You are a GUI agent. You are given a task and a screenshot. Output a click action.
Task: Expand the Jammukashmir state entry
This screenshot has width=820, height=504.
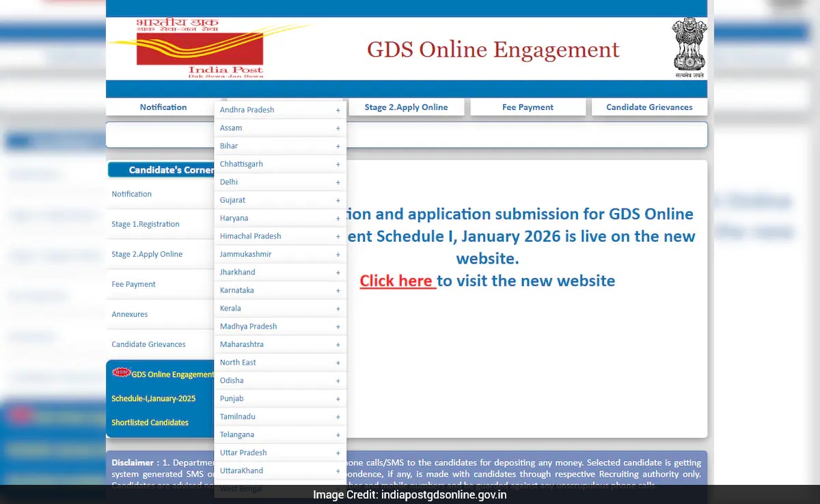click(x=280, y=253)
